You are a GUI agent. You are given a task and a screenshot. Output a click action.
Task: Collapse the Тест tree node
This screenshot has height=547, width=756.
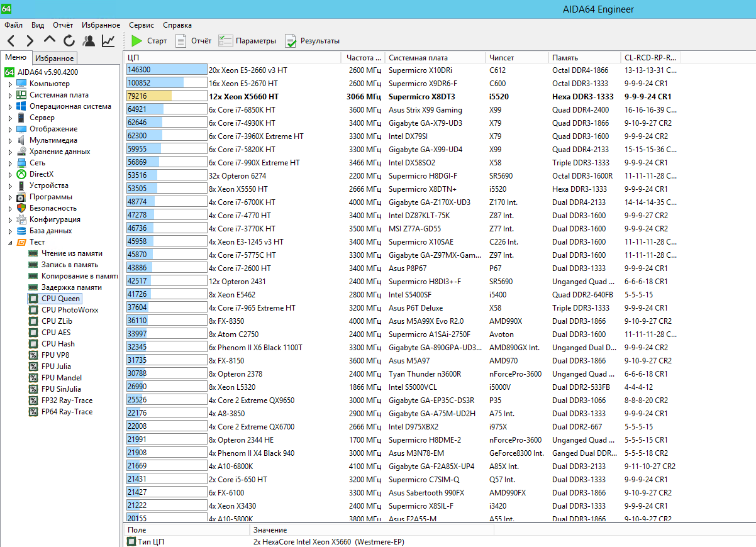coord(10,242)
